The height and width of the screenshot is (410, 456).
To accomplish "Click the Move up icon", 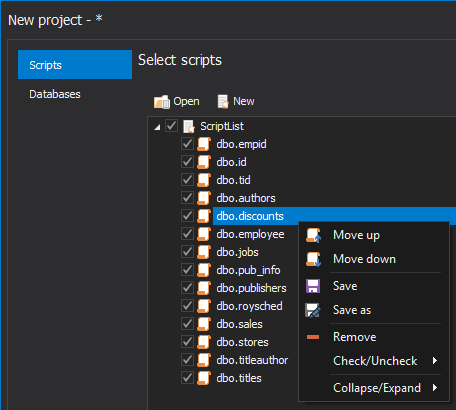I will tap(313, 235).
